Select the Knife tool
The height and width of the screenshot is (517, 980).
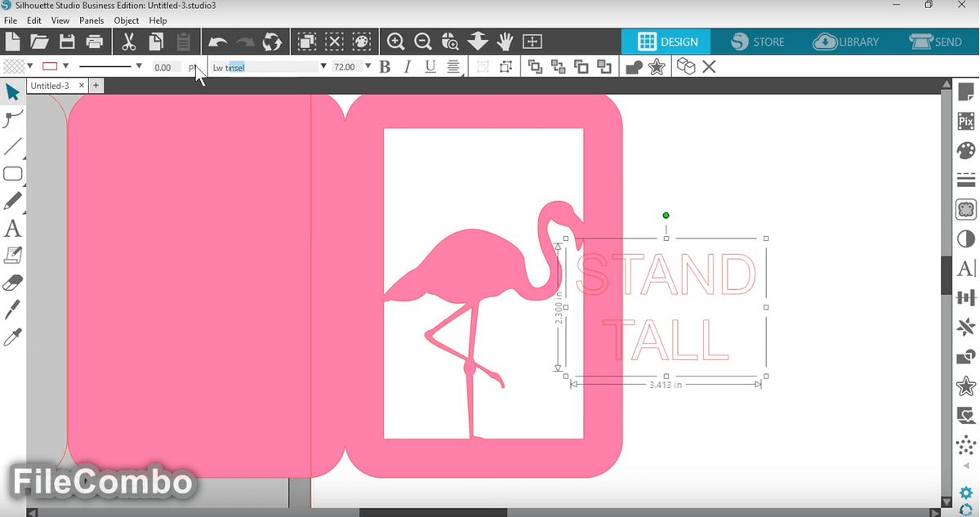12,310
